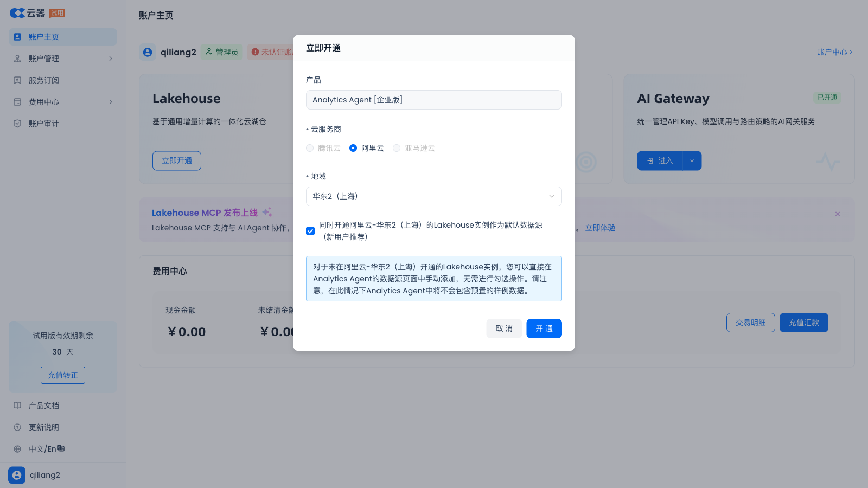
Task: Click the Lakehouse MCP 发布上线 heading
Action: pyautogui.click(x=205, y=213)
